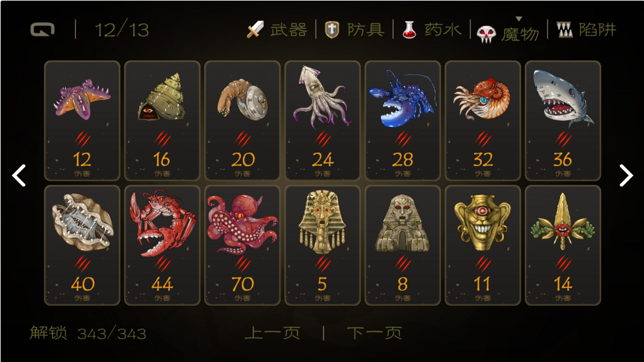
Task: Open the 药水 potions tab
Action: (x=432, y=30)
